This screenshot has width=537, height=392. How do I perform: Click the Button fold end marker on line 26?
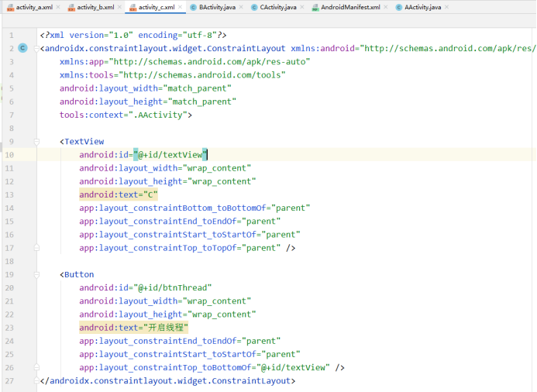point(36,367)
